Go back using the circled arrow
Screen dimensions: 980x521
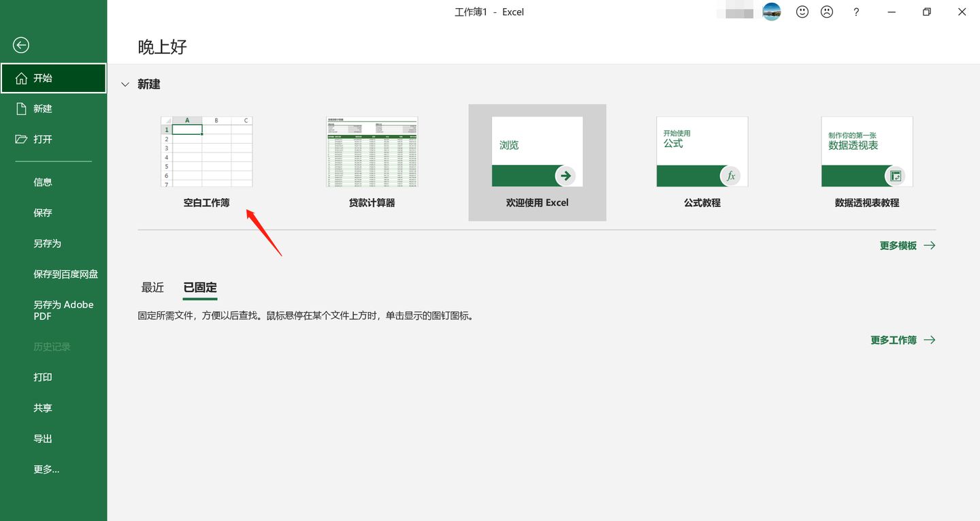(x=21, y=45)
